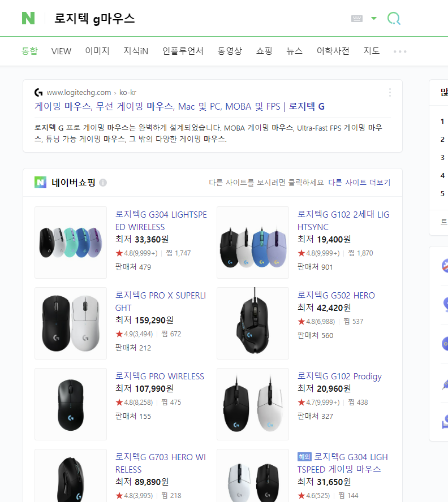Open the 쇼핑 tab
Image resolution: width=448 pixels, height=502 pixels.
click(x=264, y=51)
